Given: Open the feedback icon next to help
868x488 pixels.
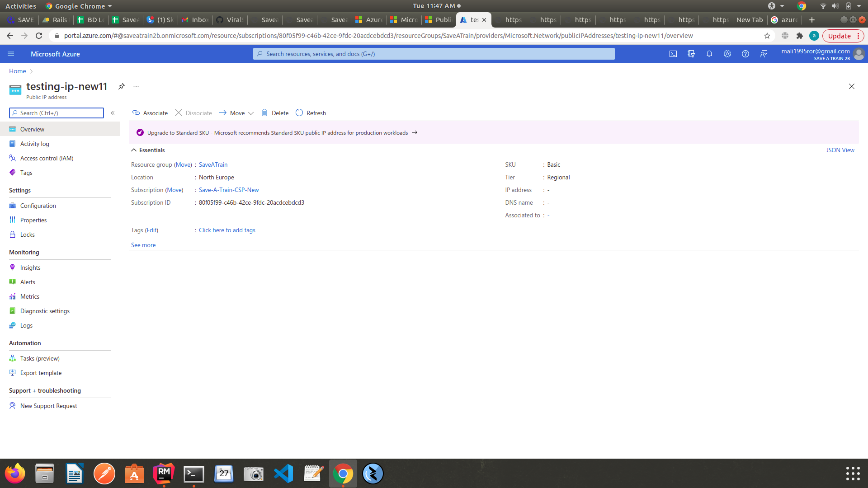Looking at the screenshot, I should click(764, 54).
